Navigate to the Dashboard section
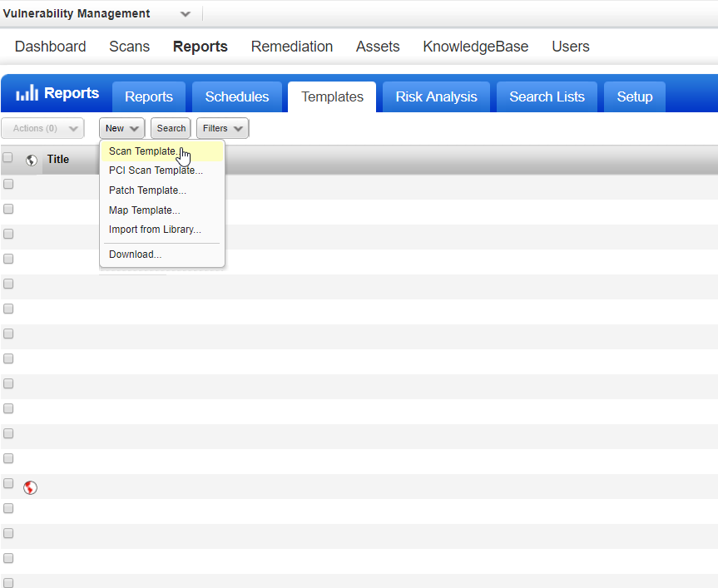 50,47
